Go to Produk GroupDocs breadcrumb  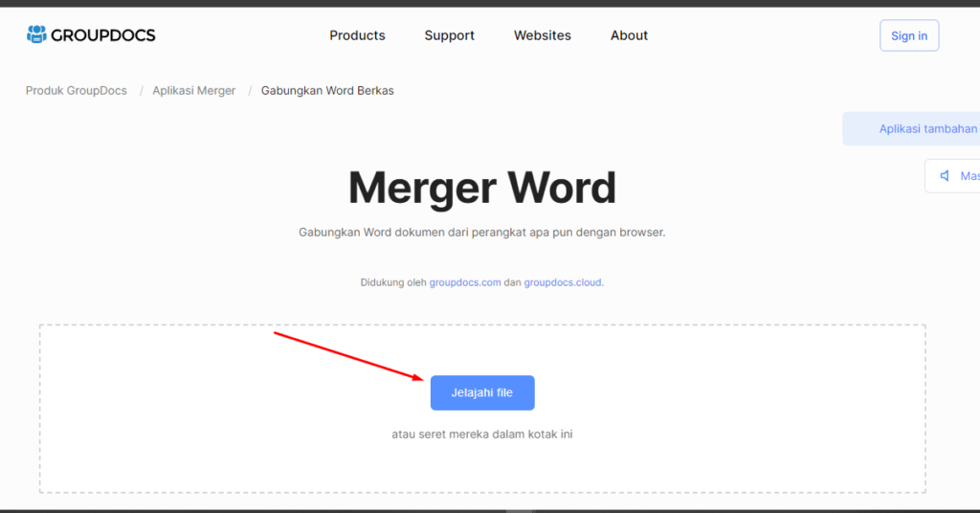(x=77, y=91)
